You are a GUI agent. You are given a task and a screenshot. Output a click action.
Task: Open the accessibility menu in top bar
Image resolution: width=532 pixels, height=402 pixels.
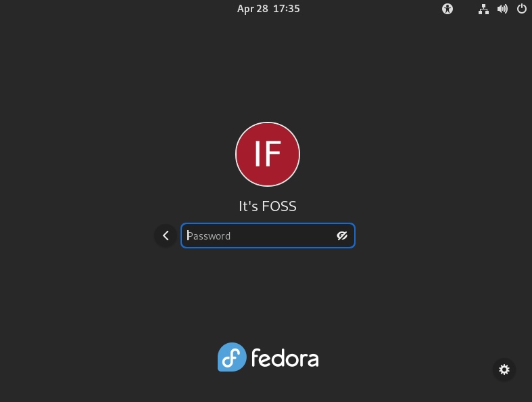(448, 9)
